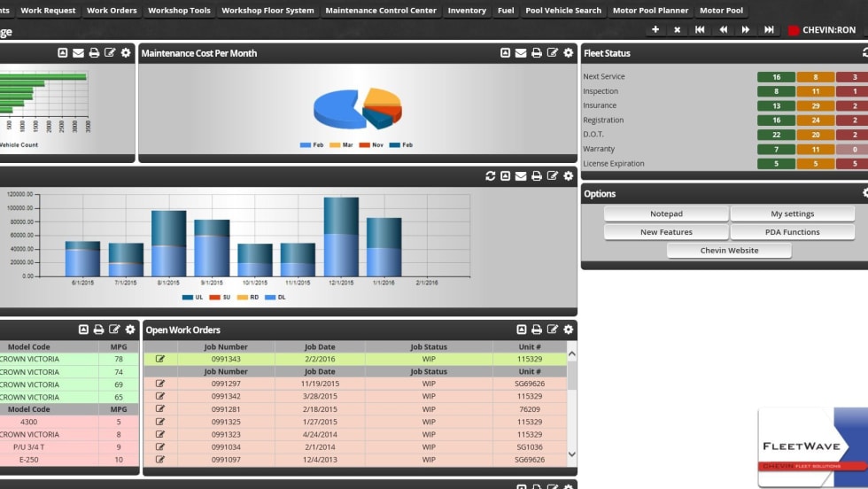Open the Notepad option
The width and height of the screenshot is (868, 489).
(x=666, y=213)
